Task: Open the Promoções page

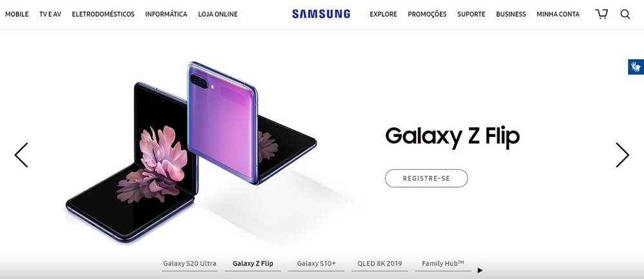Action: (427, 14)
